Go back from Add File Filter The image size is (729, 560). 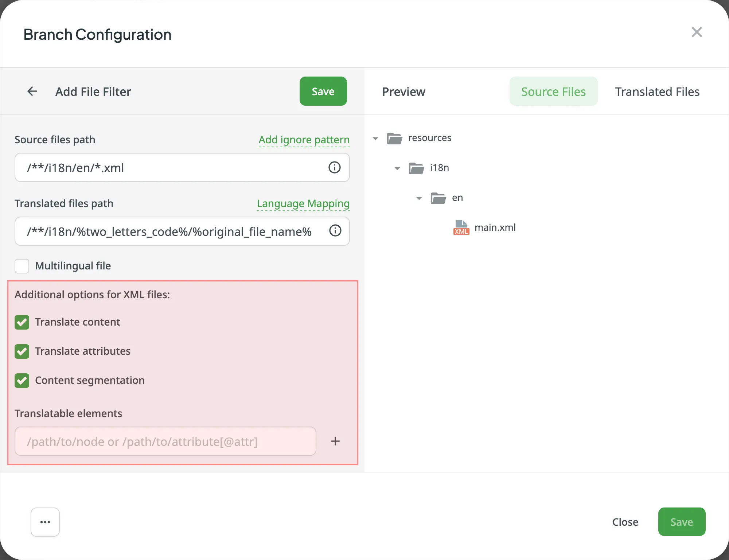(x=32, y=91)
